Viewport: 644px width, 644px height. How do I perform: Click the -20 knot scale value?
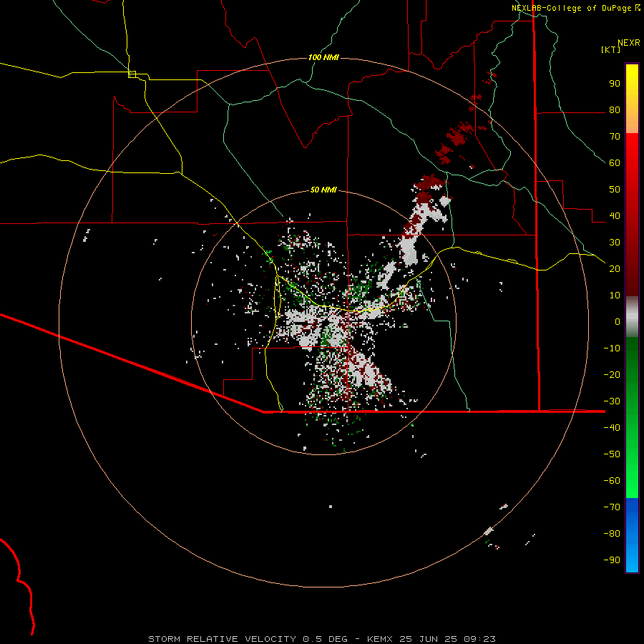pyautogui.click(x=612, y=374)
